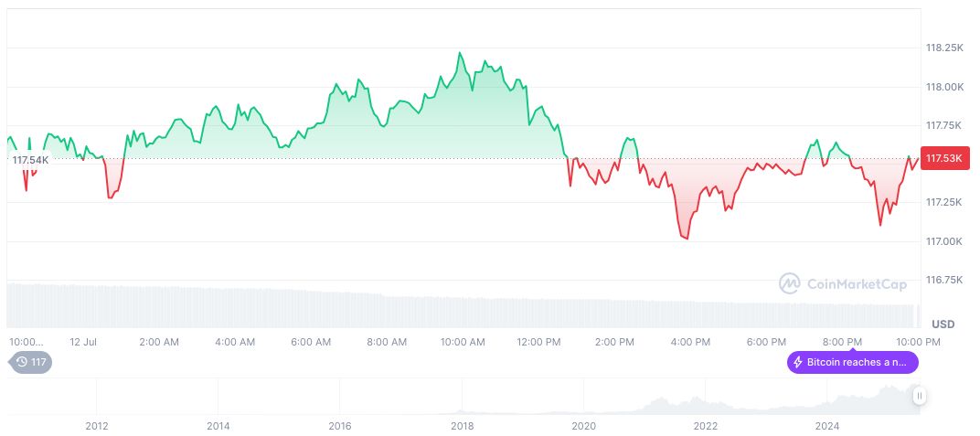
Task: Click 2012 on the navigator timeline
Action: tap(97, 426)
